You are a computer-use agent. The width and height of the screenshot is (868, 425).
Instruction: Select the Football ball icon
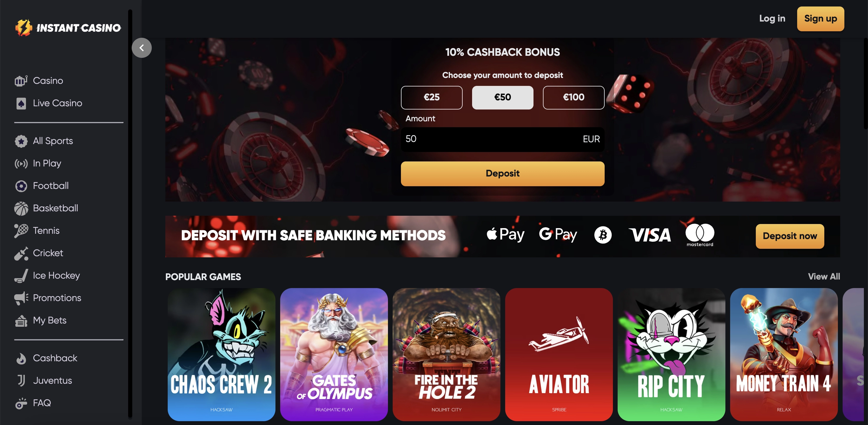tap(21, 186)
